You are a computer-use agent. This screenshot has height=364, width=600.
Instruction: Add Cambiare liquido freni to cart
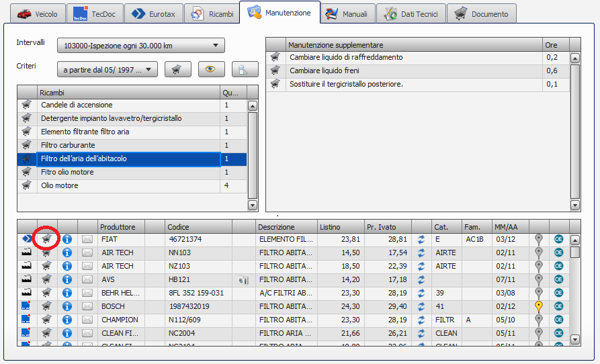pos(275,71)
